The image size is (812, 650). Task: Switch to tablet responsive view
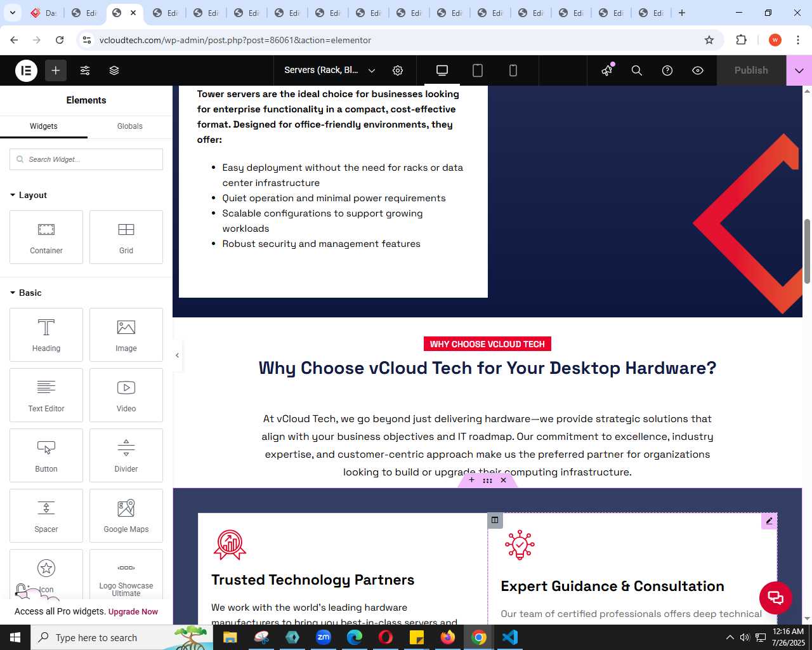coord(478,70)
